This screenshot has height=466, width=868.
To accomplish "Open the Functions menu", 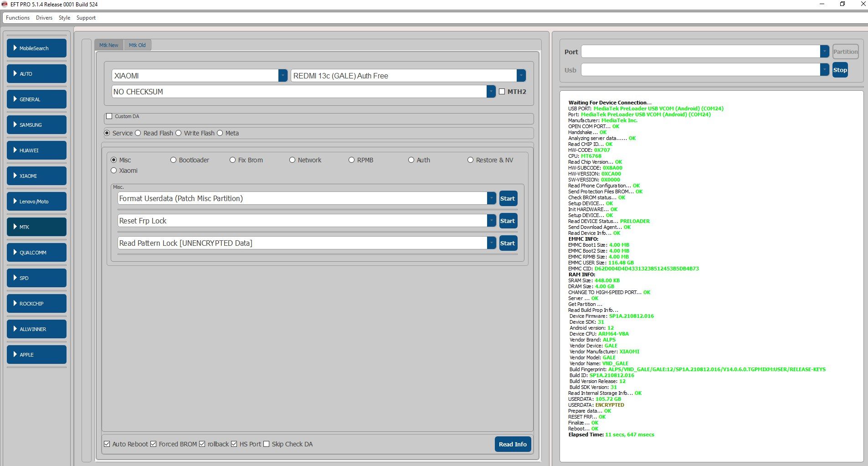I will pyautogui.click(x=18, y=18).
